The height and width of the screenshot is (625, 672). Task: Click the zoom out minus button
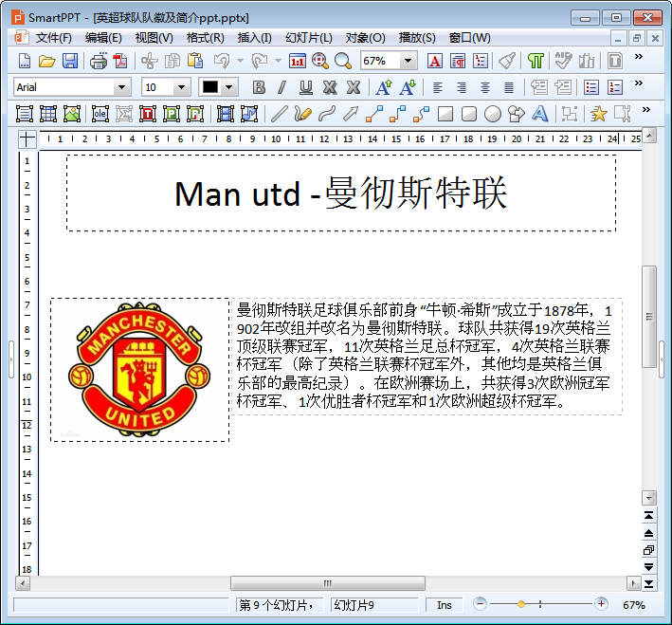pos(480,604)
